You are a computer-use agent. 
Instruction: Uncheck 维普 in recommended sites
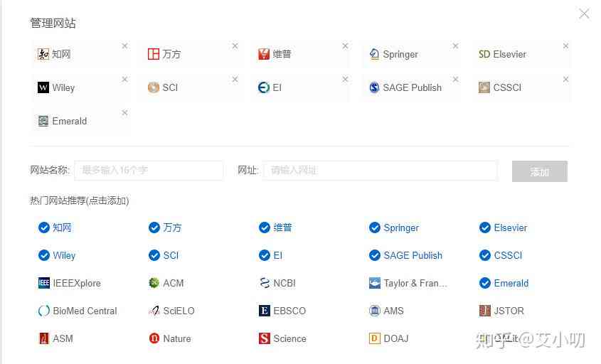coord(265,227)
